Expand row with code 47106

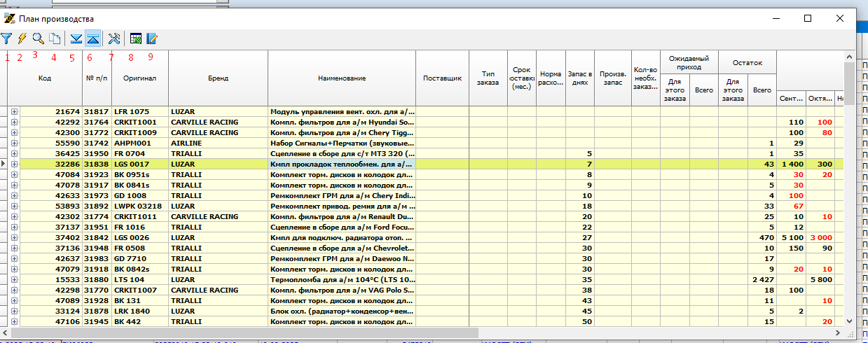click(15, 321)
